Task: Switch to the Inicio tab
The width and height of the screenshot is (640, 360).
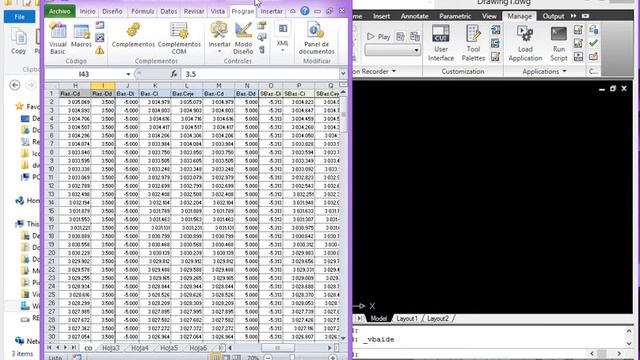Action: (x=87, y=11)
